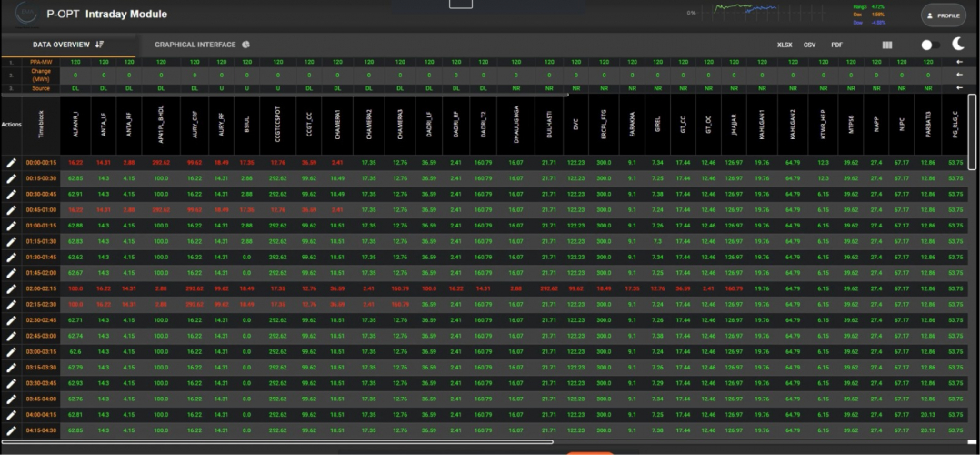980x455 pixels.
Task: Edit the 03:15-03:30 timeblock row
Action: (x=11, y=368)
